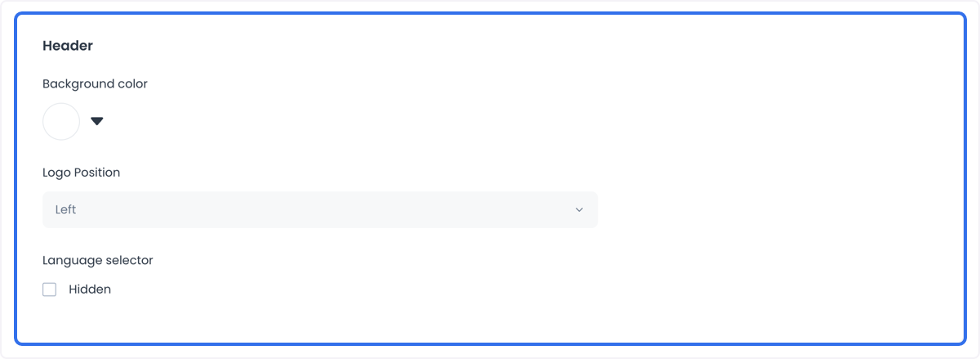Viewport: 980px width, 359px height.
Task: Click the Header section title
Action: [x=68, y=46]
